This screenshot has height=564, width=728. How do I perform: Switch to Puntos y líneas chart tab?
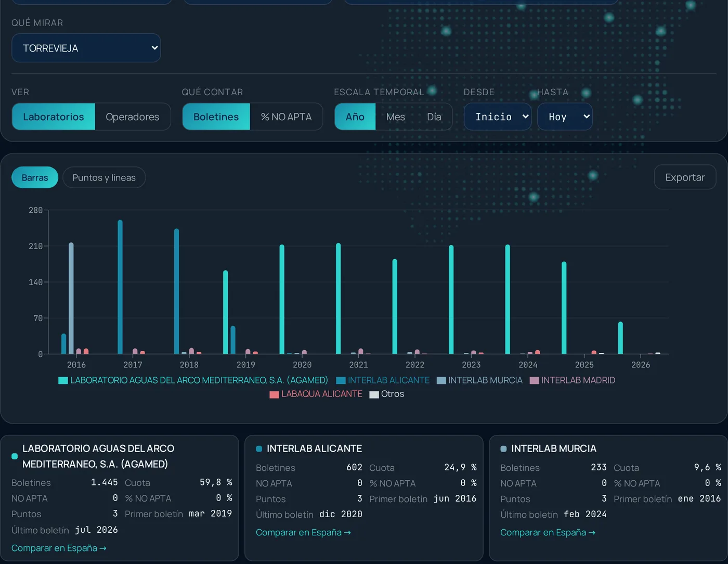pyautogui.click(x=104, y=177)
